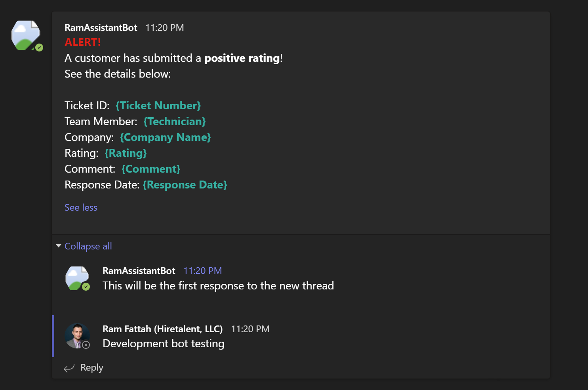This screenshot has width=588, height=390.
Task: Collapse the message preview via See less
Action: [x=81, y=207]
